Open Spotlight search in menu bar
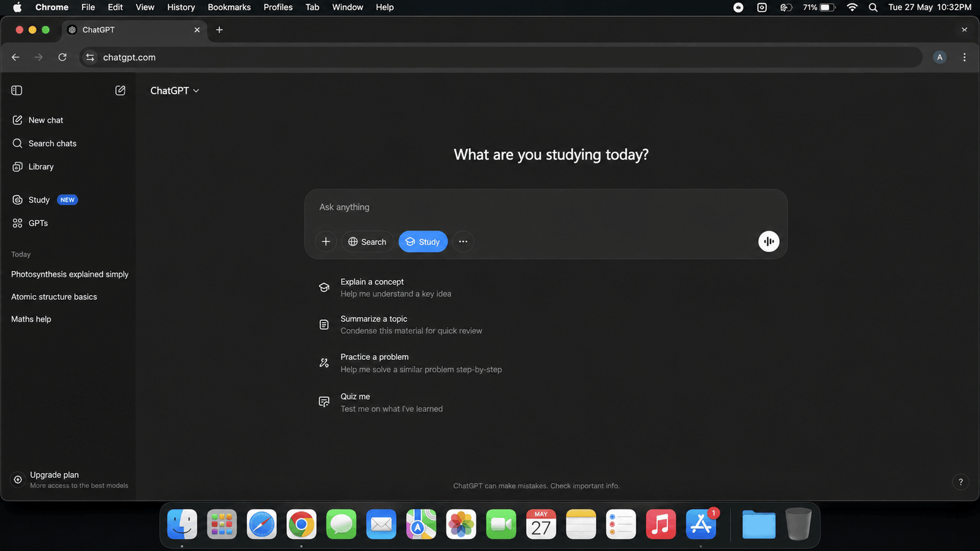980x551 pixels. pos(873,7)
